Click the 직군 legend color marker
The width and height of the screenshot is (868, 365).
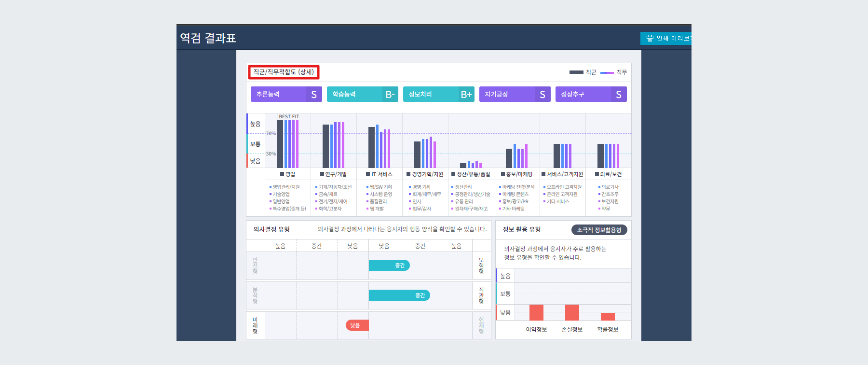[x=576, y=72]
